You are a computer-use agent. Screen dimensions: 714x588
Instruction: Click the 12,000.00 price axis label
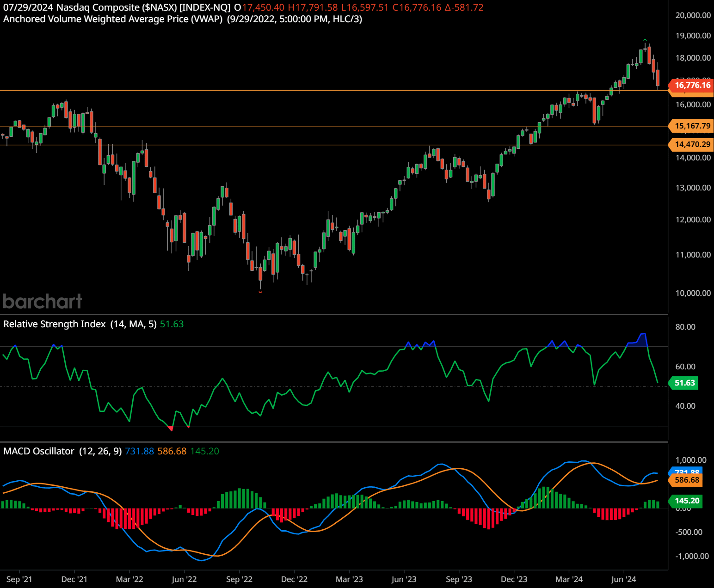693,220
